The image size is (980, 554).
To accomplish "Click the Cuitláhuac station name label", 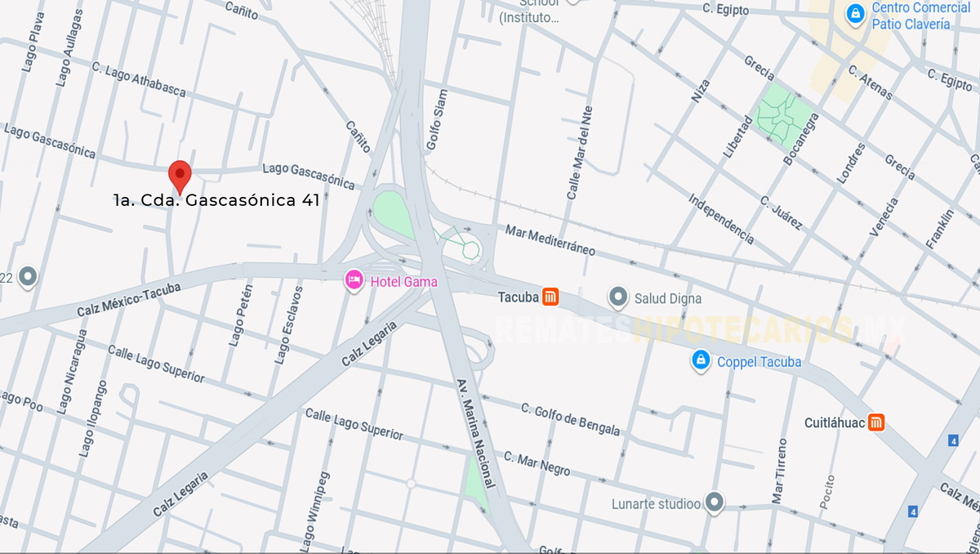I will pos(835,422).
